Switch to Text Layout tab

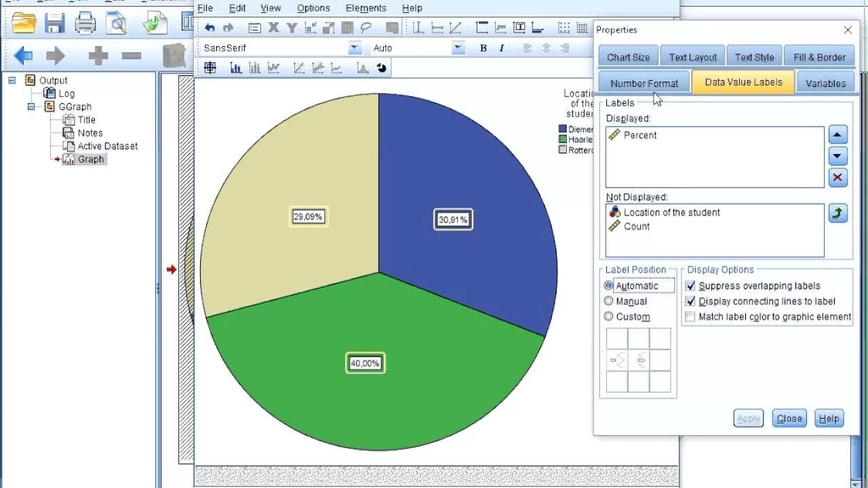coord(692,57)
